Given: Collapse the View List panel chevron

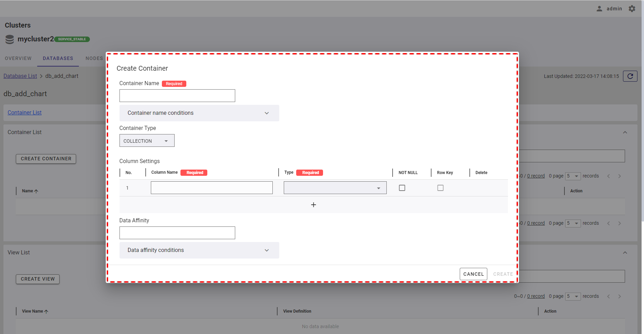Looking at the screenshot, I should click(625, 253).
